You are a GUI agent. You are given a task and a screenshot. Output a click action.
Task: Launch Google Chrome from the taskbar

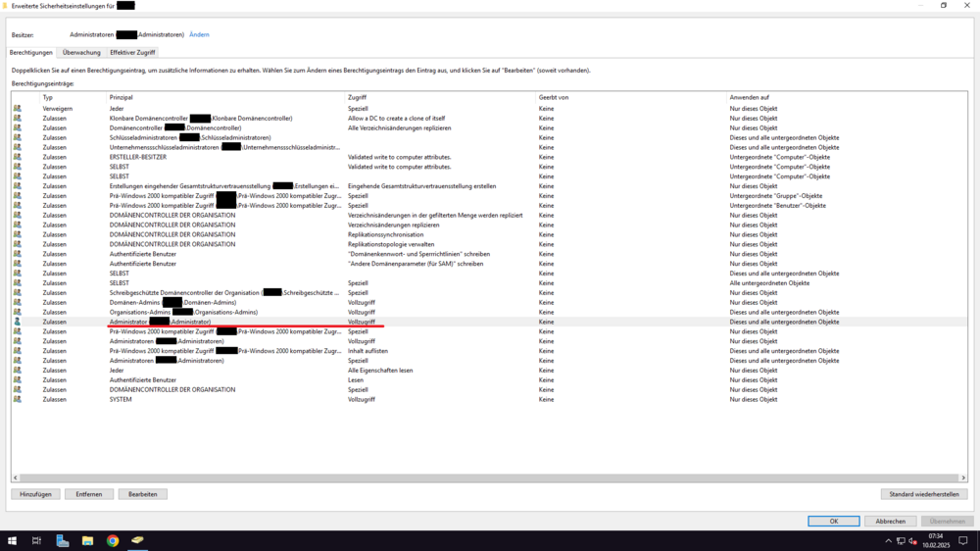coord(113,540)
